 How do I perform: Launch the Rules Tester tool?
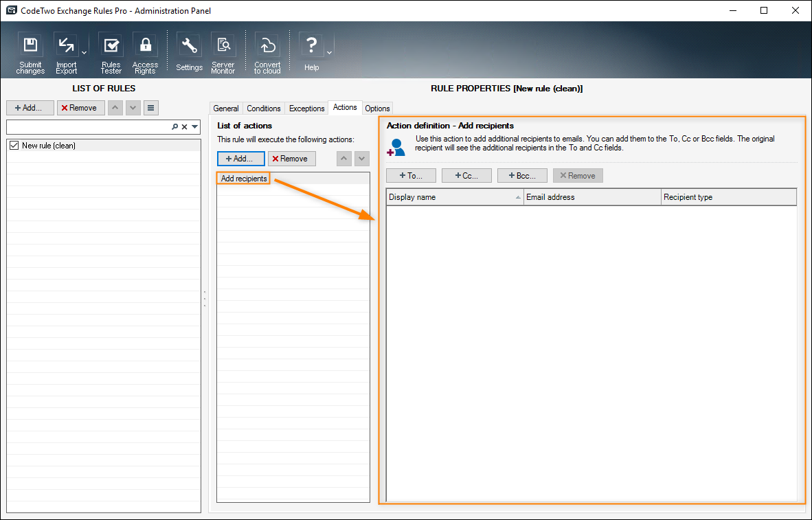(111, 52)
